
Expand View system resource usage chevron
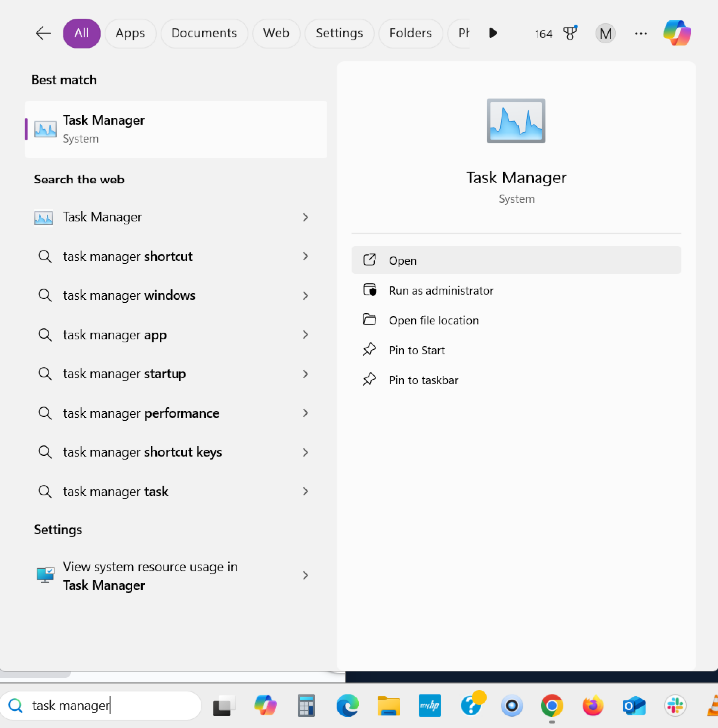point(305,576)
